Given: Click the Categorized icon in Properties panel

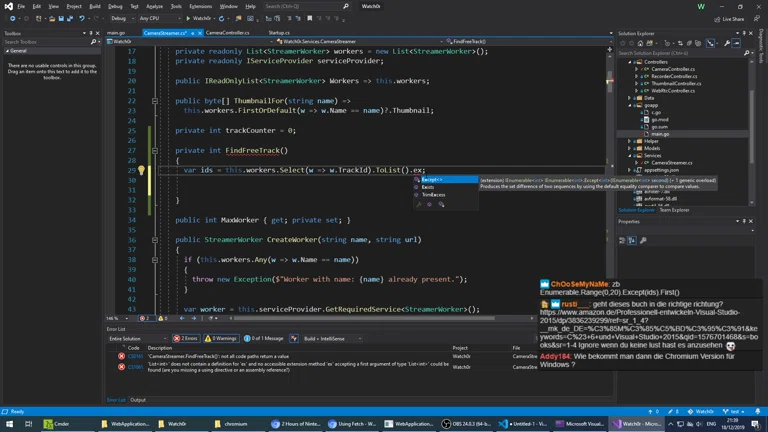Looking at the screenshot, I should pos(622,240).
